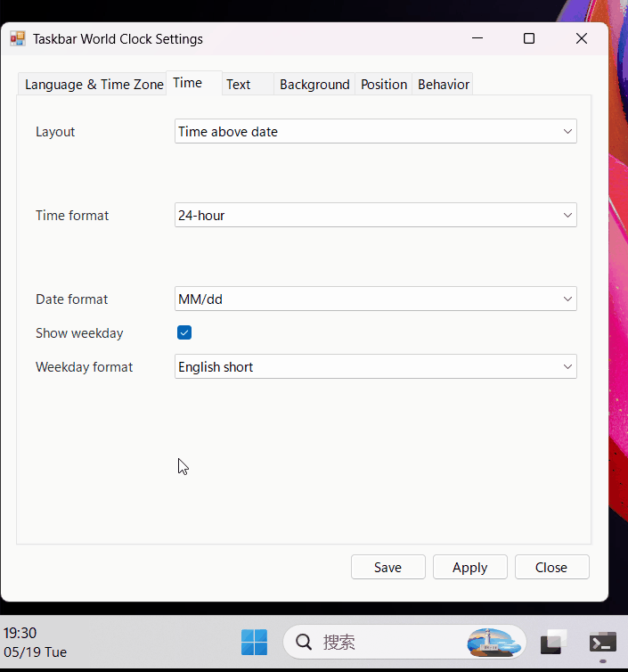Open the Background tab
This screenshot has height=672, width=628.
tap(314, 84)
